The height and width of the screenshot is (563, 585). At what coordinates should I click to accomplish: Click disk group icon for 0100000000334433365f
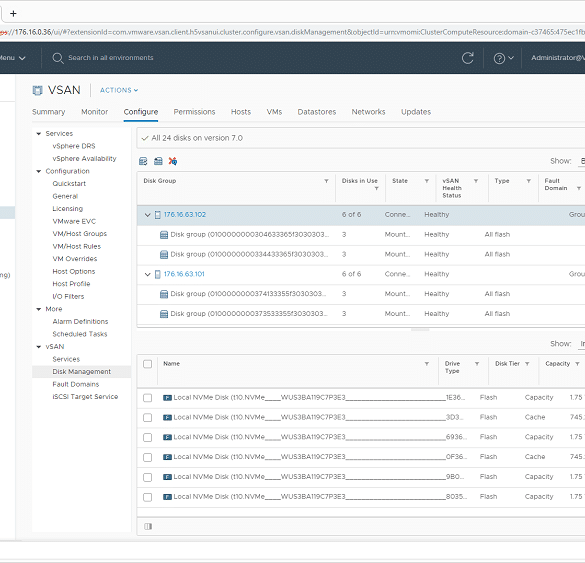(163, 254)
